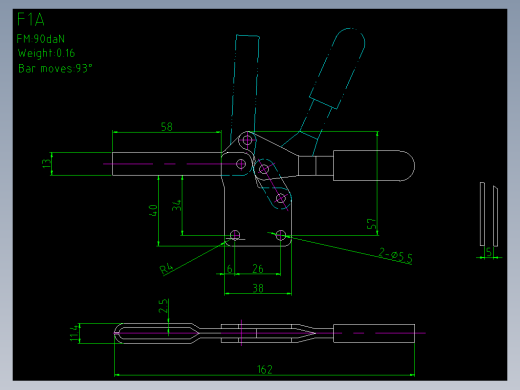Click the 13 bar height dimension

coord(47,163)
